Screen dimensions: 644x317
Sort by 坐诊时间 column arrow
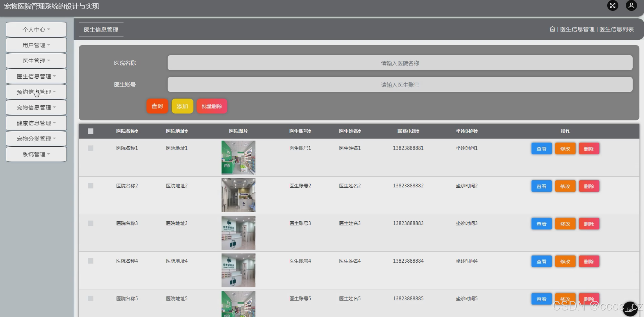pos(476,131)
